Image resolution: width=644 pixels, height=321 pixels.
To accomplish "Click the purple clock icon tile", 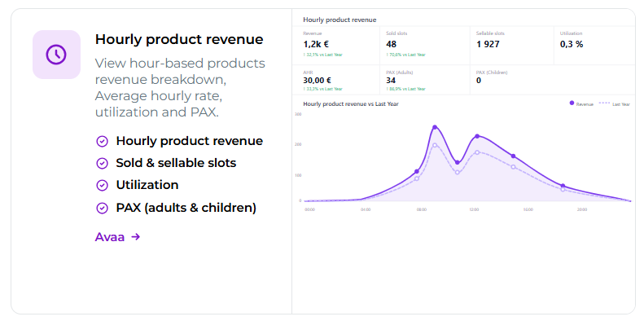I will coord(56,55).
